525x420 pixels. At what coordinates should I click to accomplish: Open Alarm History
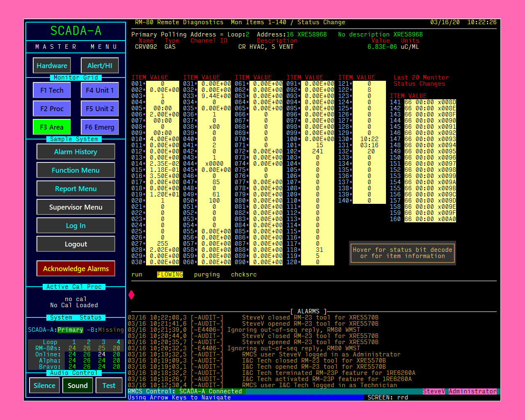[x=76, y=152]
